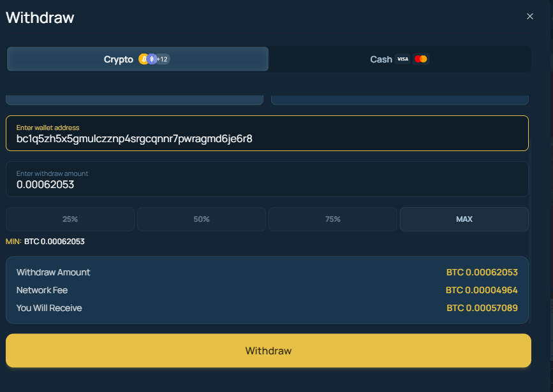The width and height of the screenshot is (553, 392).
Task: Close the Withdraw dialog
Action: (x=530, y=16)
